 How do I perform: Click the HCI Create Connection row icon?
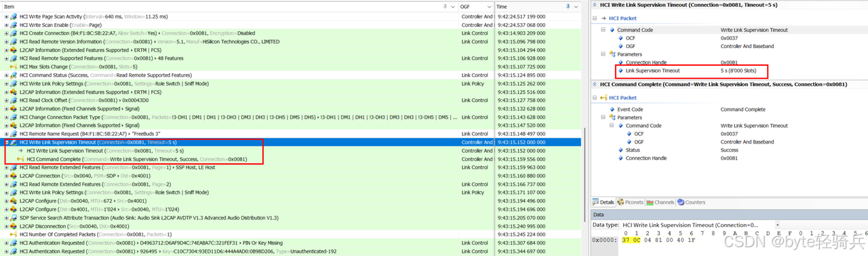tap(14, 33)
